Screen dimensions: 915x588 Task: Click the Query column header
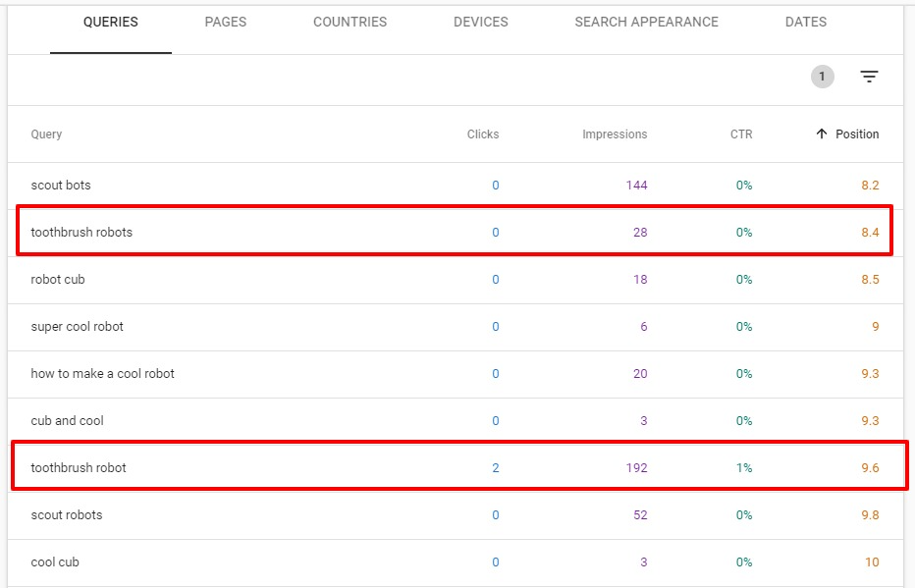[x=46, y=134]
